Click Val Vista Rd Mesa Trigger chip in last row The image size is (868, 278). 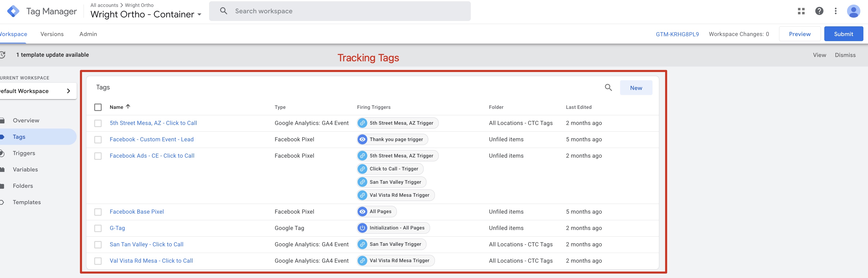point(396,260)
